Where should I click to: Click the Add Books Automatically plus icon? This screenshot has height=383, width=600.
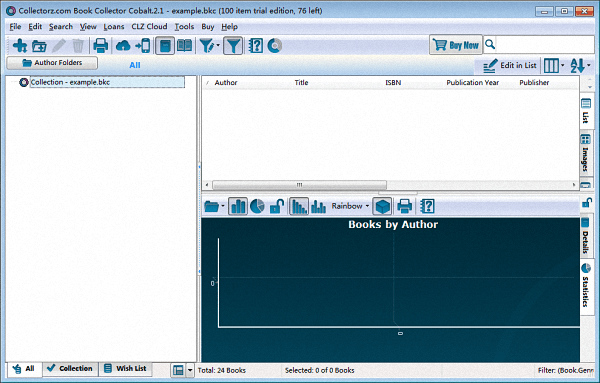[x=20, y=46]
